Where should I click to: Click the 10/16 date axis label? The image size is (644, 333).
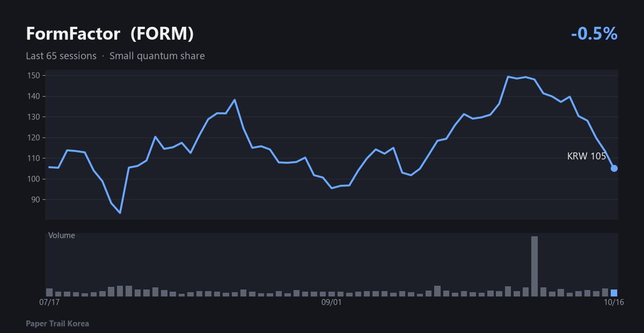coord(614,303)
